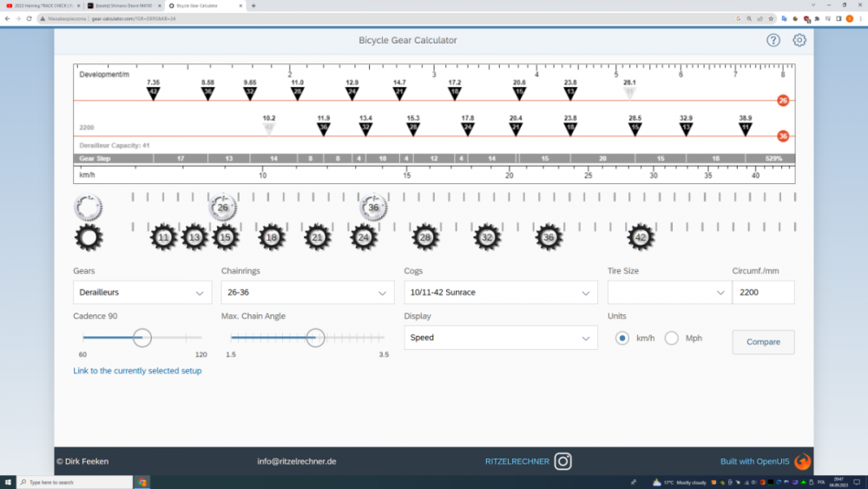Select km/h units radio button

click(x=622, y=338)
